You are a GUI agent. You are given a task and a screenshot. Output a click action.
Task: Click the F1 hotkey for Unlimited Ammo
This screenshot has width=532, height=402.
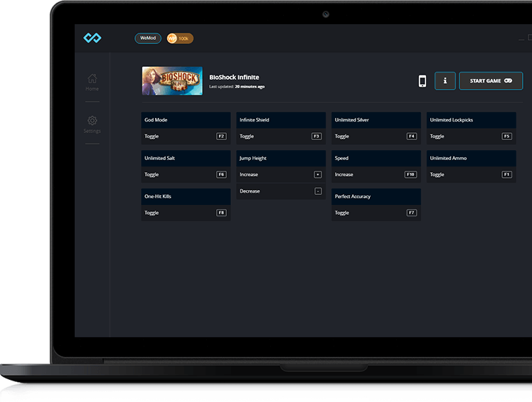507,174
